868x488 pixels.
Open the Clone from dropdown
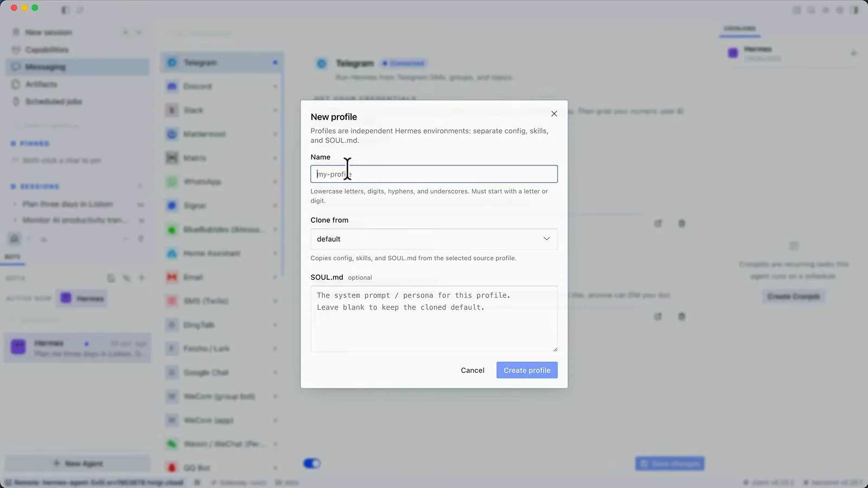click(434, 239)
